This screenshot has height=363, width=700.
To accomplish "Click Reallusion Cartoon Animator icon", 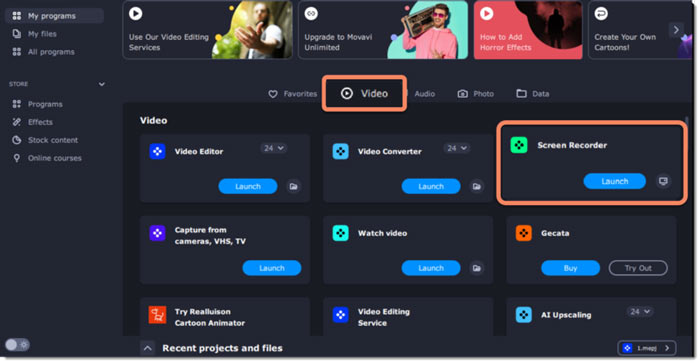I will [157, 315].
